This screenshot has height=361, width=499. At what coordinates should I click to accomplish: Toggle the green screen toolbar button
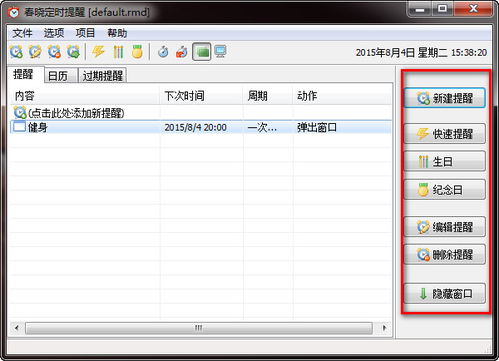pos(202,52)
